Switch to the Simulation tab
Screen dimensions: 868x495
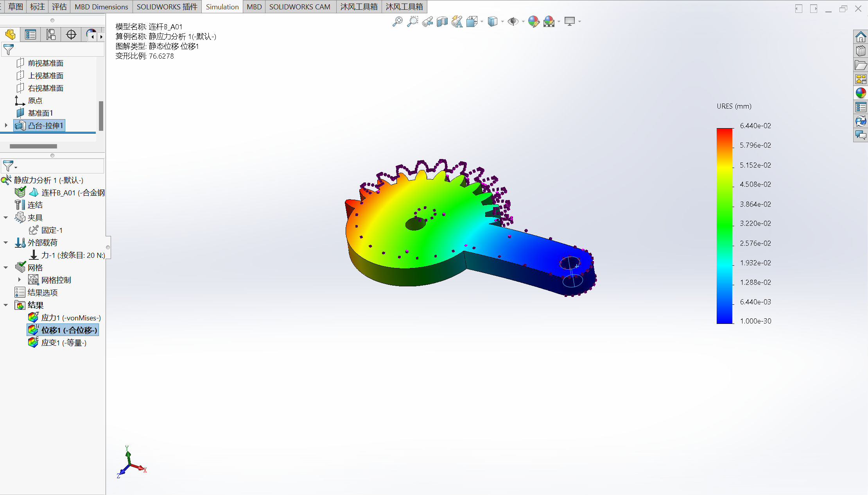222,7
